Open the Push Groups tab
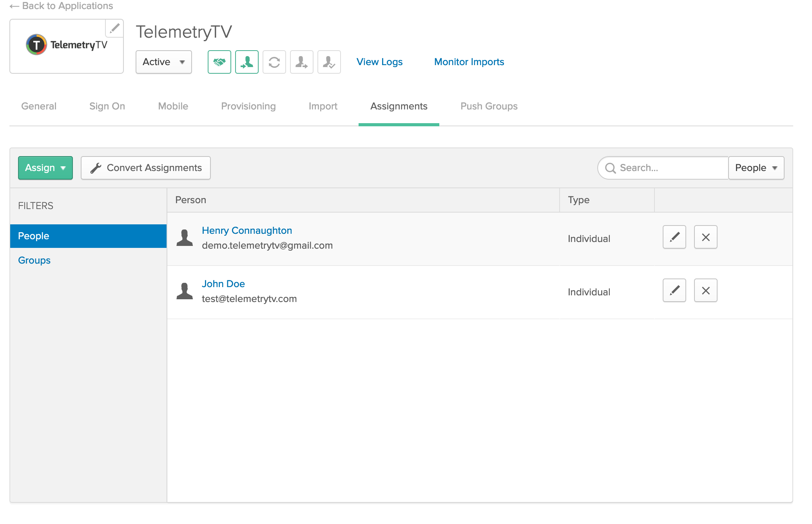This screenshot has height=524, width=812. [x=489, y=106]
